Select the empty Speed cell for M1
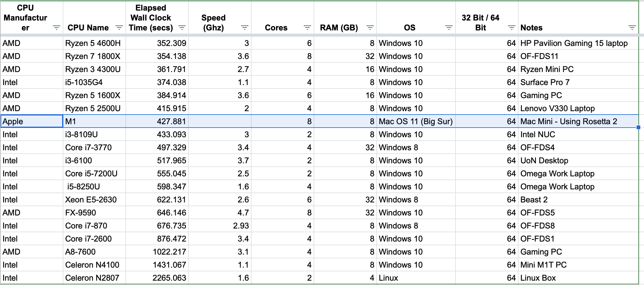Screen dimensions: 644x285 (x=220, y=121)
